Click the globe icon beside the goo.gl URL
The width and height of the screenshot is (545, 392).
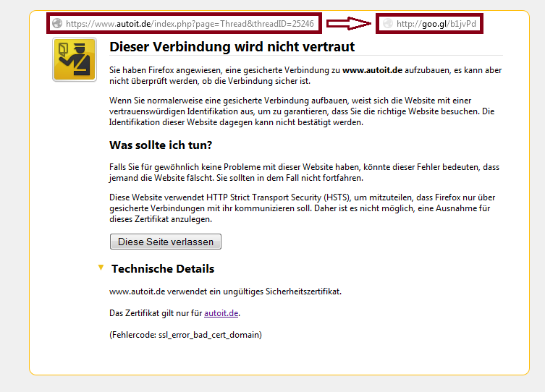tap(388, 24)
